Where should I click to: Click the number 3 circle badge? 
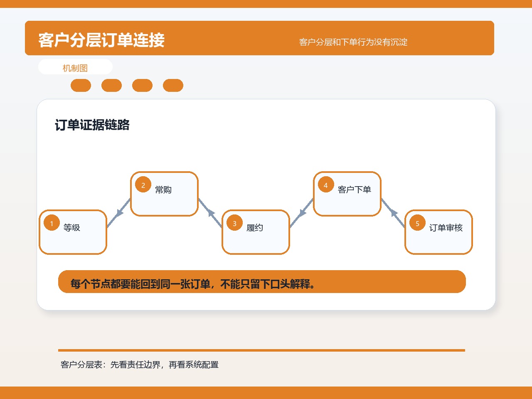tap(235, 223)
